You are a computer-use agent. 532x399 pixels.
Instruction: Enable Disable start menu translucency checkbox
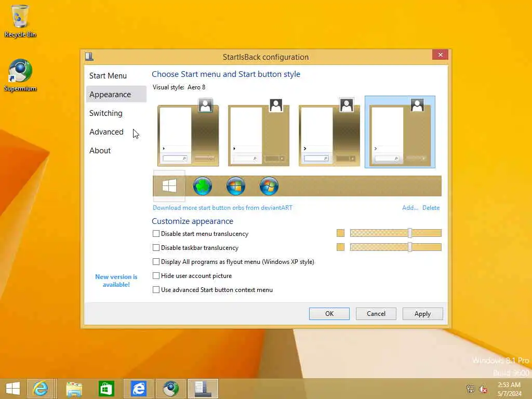pyautogui.click(x=156, y=233)
